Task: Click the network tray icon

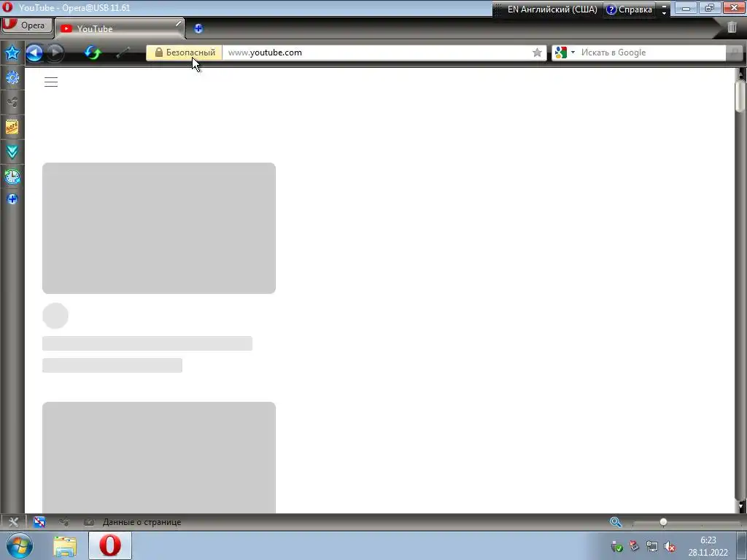Action: click(651, 547)
